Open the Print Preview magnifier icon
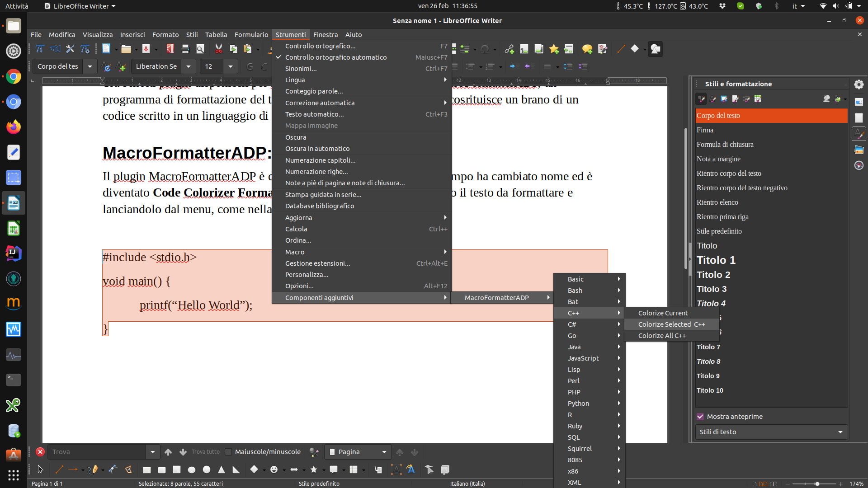868x488 pixels. coord(200,49)
